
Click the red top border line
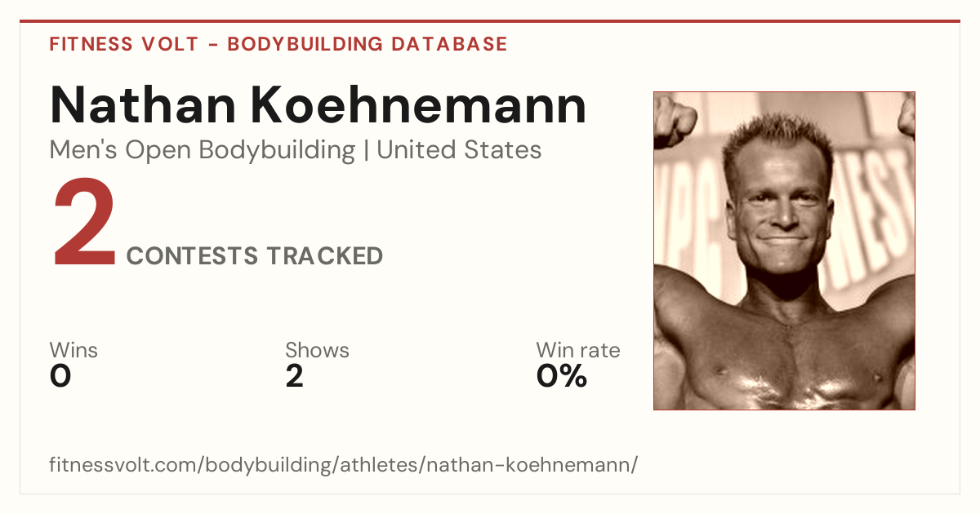click(x=490, y=21)
